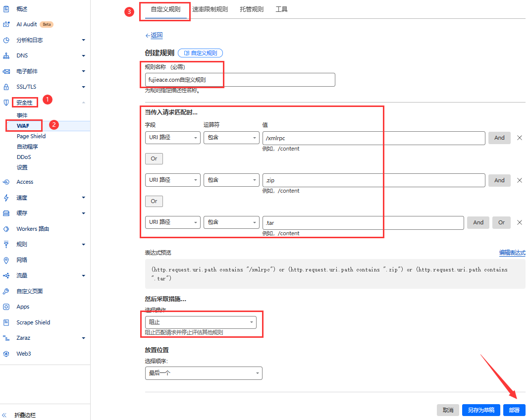Click the Zaraz sidebar icon
This screenshot has height=420, width=530.
click(x=6, y=338)
